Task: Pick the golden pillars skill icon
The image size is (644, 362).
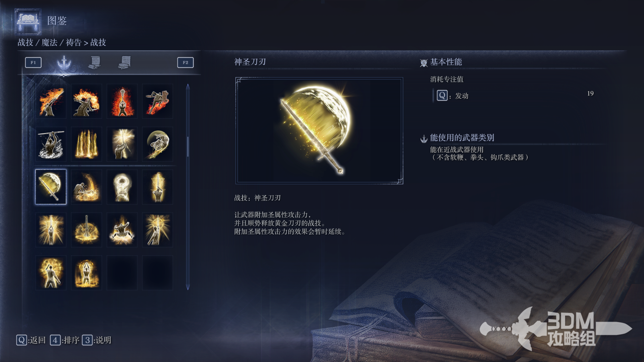Action: [x=86, y=144]
